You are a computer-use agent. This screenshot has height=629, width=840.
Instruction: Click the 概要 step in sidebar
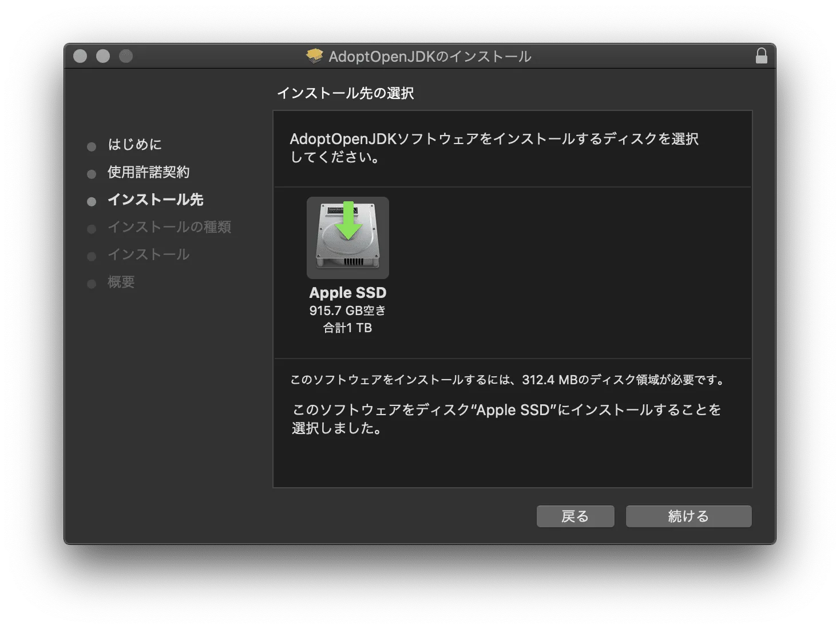coord(121,282)
